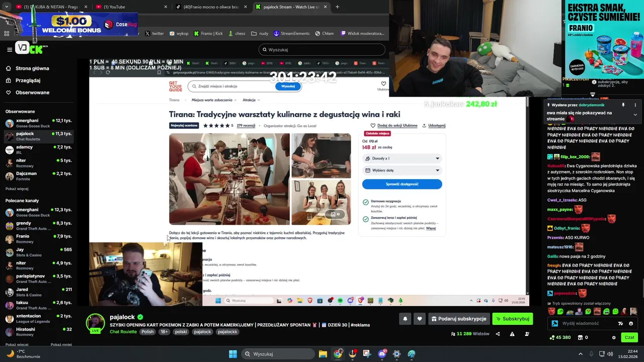Close the YouTube tab
This screenshot has height=362, width=644.
(x=166, y=7)
